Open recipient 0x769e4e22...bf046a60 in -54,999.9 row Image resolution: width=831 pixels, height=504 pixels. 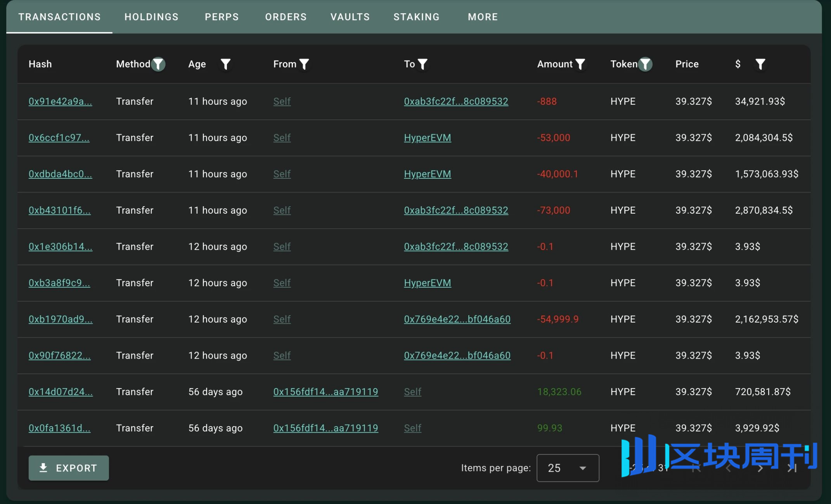(x=457, y=319)
